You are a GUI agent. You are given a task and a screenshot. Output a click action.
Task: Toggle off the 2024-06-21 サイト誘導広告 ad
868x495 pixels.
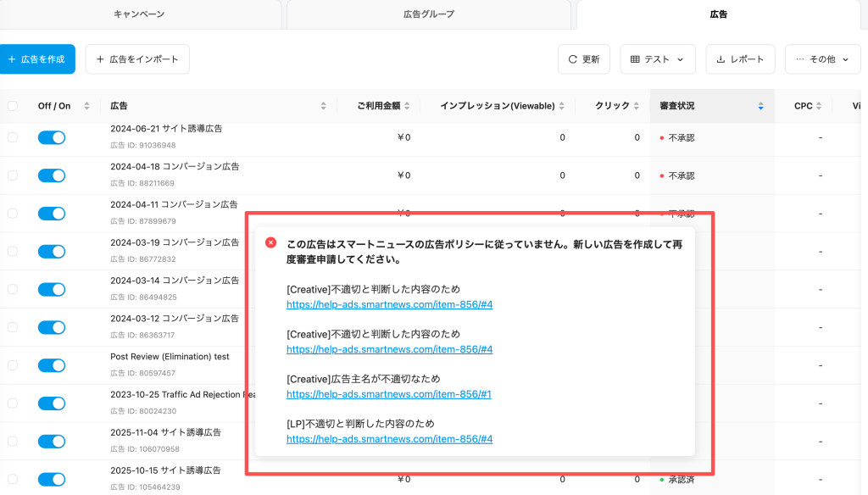tap(52, 137)
